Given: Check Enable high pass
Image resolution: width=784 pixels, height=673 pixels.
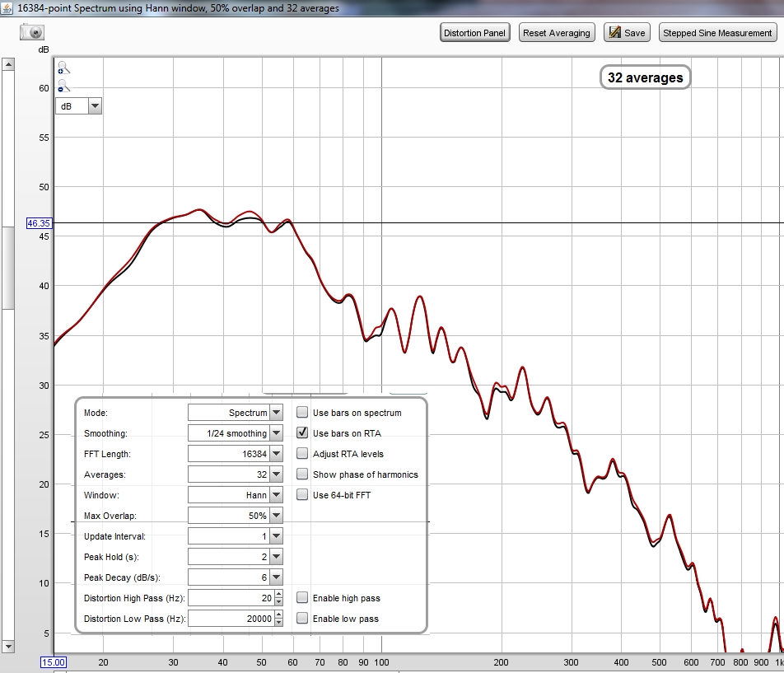Looking at the screenshot, I should (302, 597).
